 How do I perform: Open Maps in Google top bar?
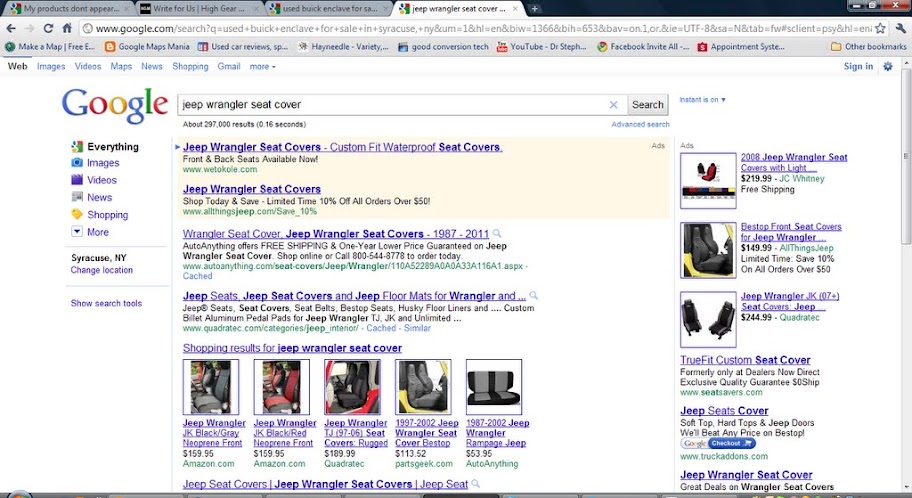[121, 66]
